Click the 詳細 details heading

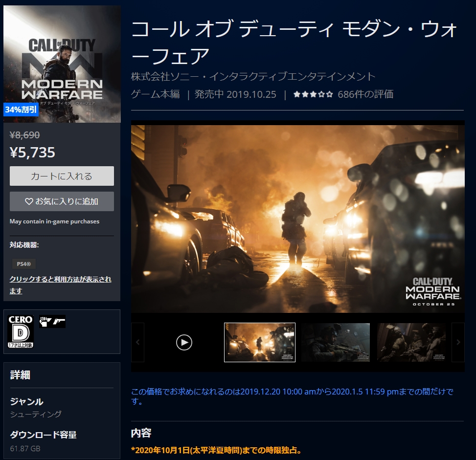pyautogui.click(x=20, y=375)
